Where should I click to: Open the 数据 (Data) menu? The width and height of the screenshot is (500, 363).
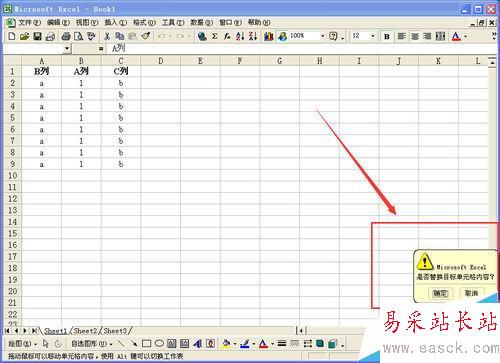click(201, 23)
